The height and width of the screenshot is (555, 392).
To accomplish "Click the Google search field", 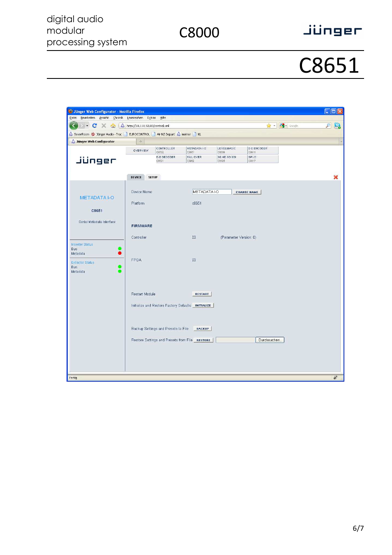I will pos(307,126).
